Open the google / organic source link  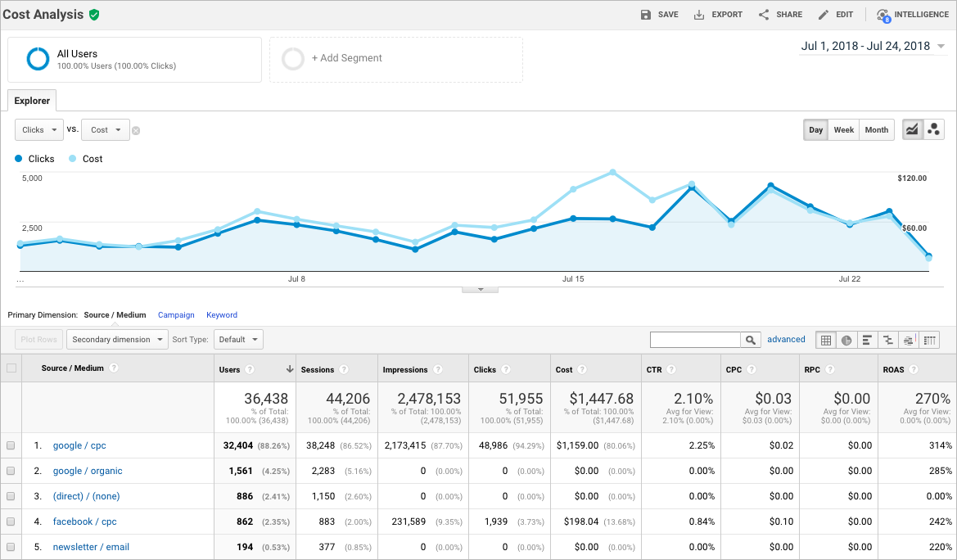88,471
